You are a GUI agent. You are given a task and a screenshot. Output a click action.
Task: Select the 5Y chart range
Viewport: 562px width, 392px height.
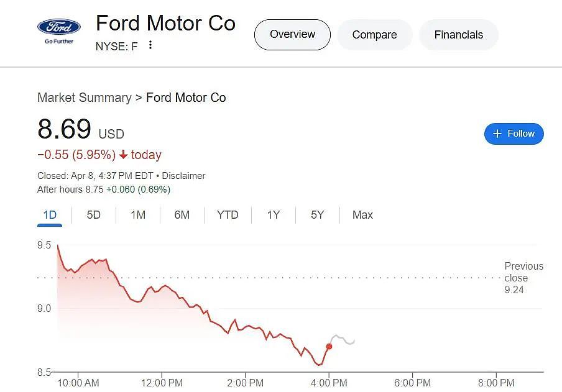pos(318,215)
